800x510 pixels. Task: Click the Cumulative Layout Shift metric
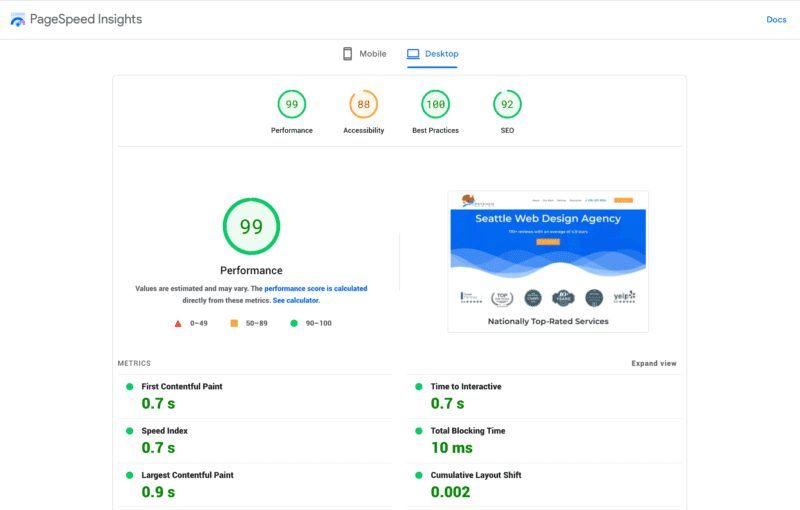click(476, 475)
